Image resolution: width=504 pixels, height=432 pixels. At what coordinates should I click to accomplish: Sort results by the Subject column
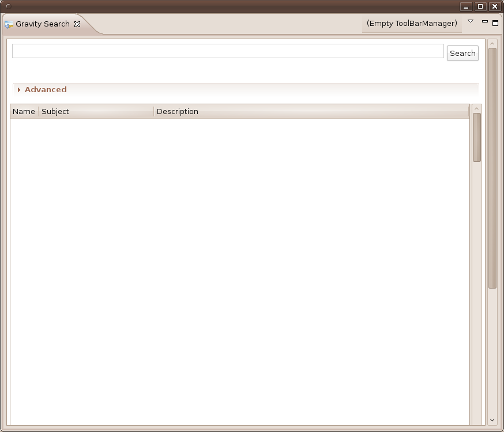[96, 112]
